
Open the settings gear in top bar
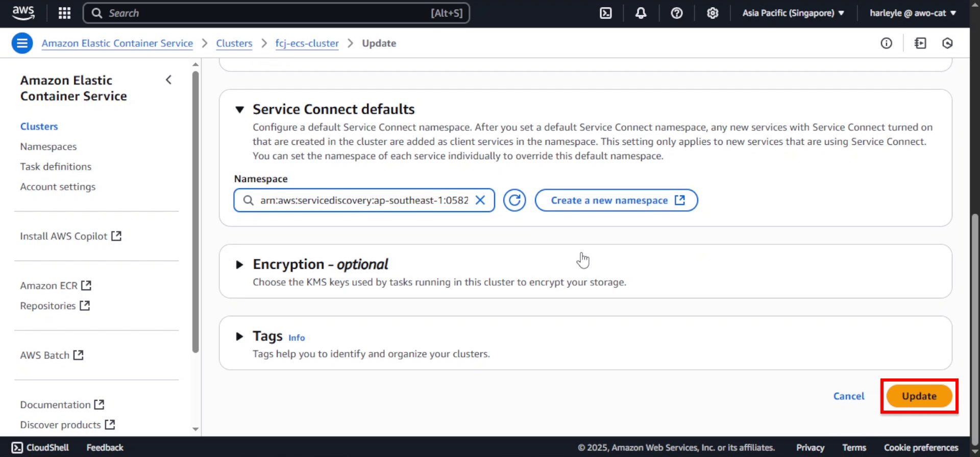(713, 13)
